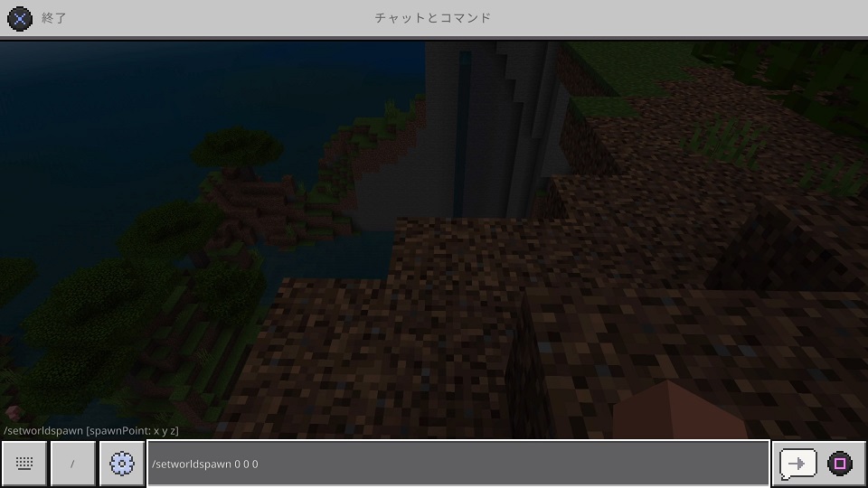
Task: Click the チャットとコマンド title text
Action: point(433,18)
